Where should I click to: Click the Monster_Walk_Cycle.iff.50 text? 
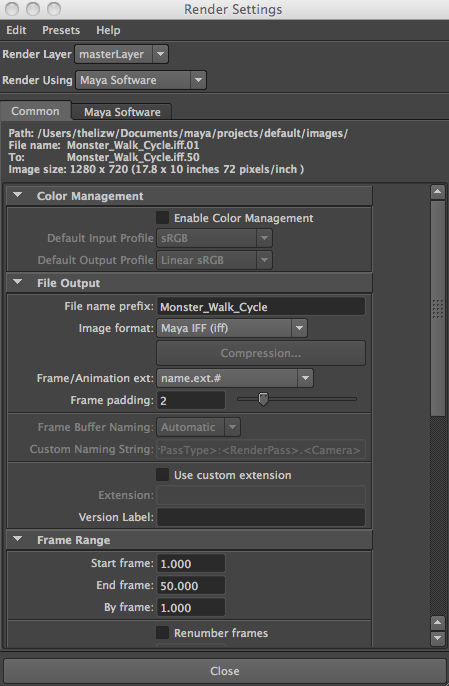click(x=133, y=157)
